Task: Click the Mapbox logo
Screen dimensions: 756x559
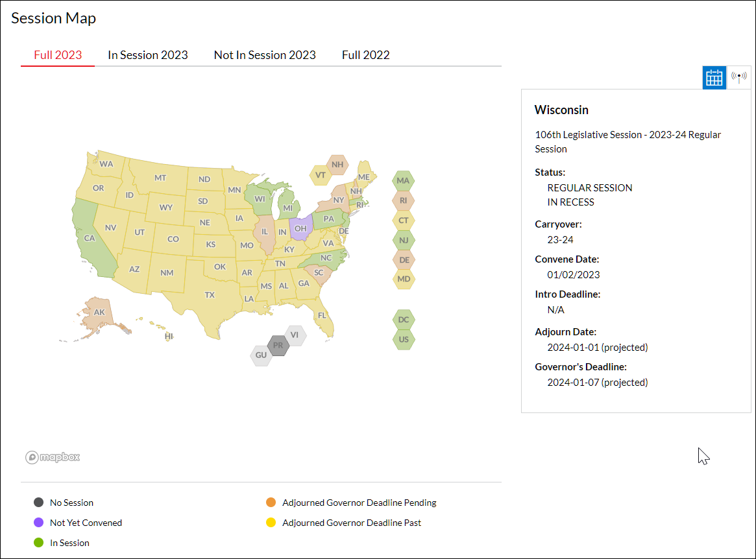Action: click(x=52, y=457)
